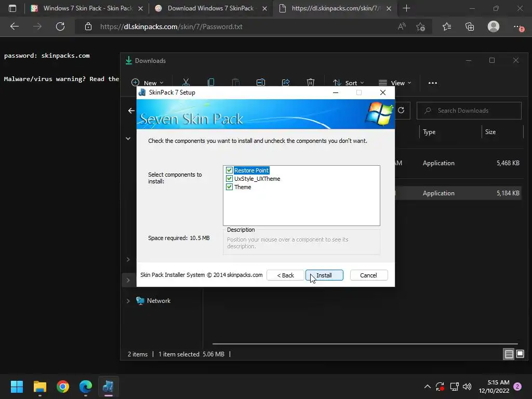Screen dimensions: 532x399
Task: Click the SkinPack setup taskbar icon
Action: point(108,387)
